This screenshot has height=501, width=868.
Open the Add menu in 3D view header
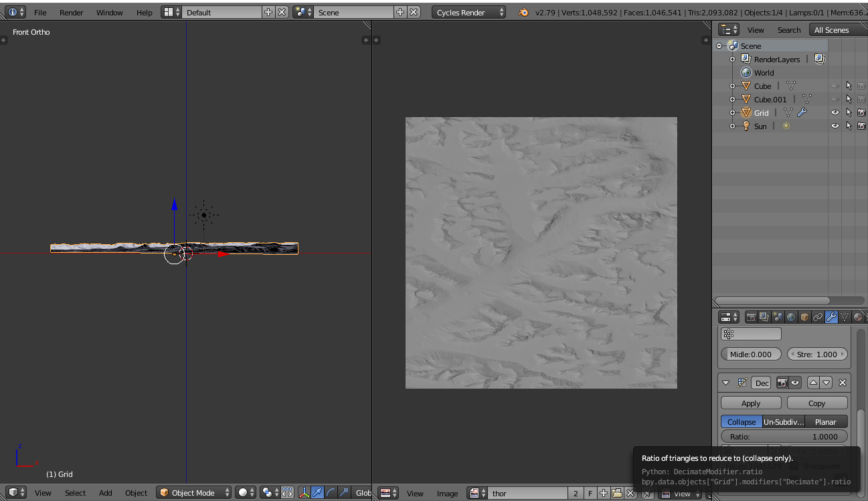106,492
